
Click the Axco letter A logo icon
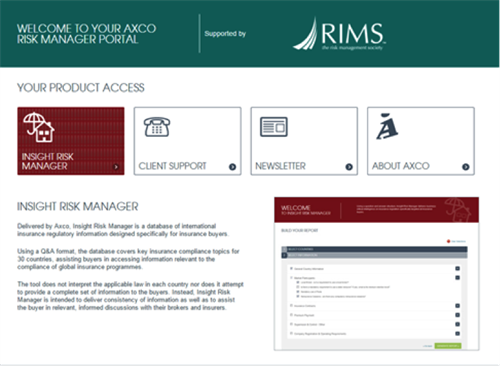click(x=387, y=126)
